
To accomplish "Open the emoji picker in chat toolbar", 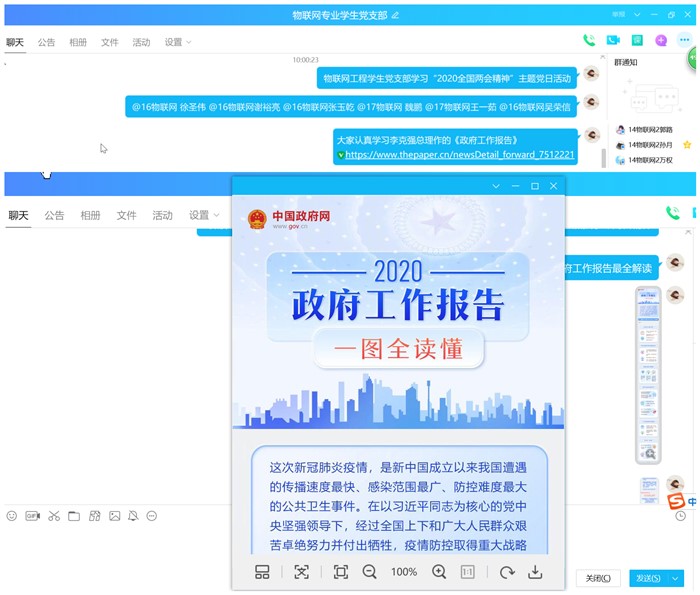I will coord(12,516).
